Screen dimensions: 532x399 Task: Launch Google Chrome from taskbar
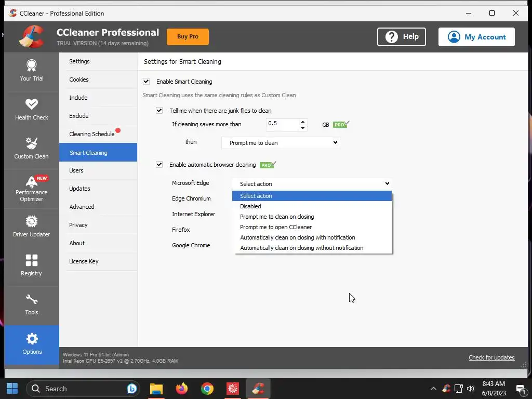coord(207,389)
